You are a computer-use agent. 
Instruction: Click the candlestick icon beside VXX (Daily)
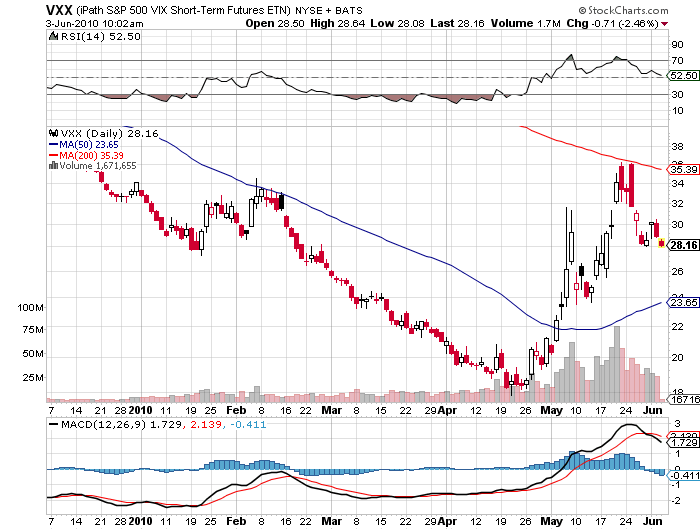(x=54, y=133)
